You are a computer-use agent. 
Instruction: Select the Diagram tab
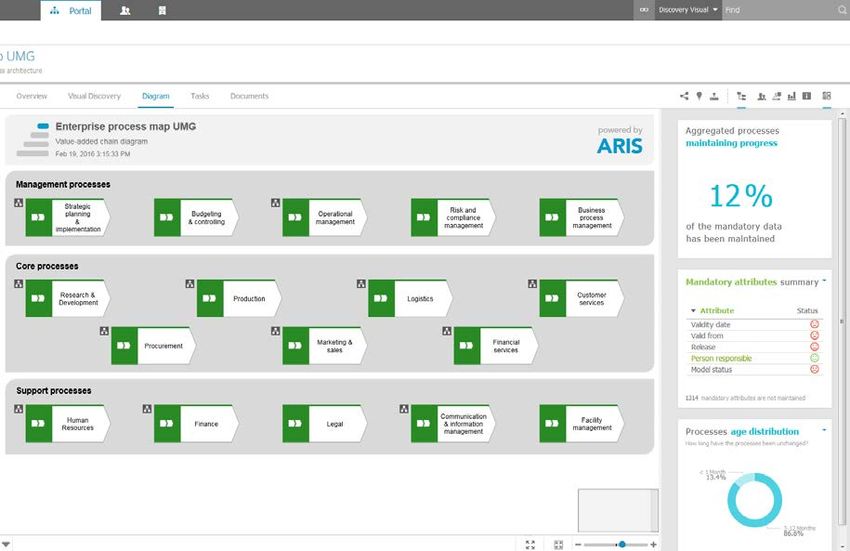[x=156, y=96]
